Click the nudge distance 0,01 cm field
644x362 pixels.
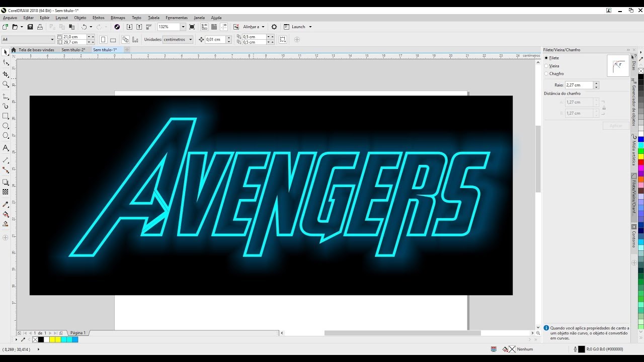215,40
